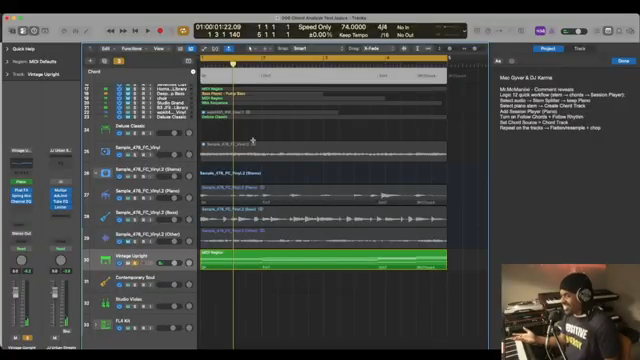Adjust Deluxe Classic track volume slider

point(169,133)
